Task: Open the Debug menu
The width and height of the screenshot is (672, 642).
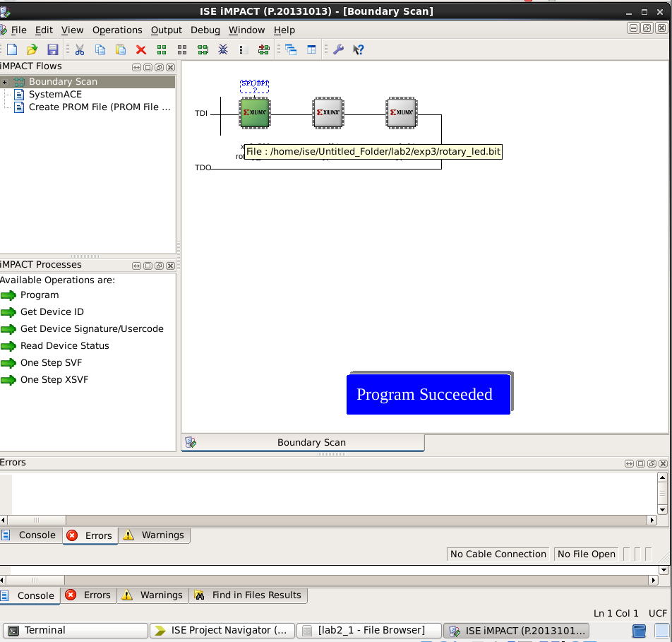Action: pyautogui.click(x=205, y=30)
